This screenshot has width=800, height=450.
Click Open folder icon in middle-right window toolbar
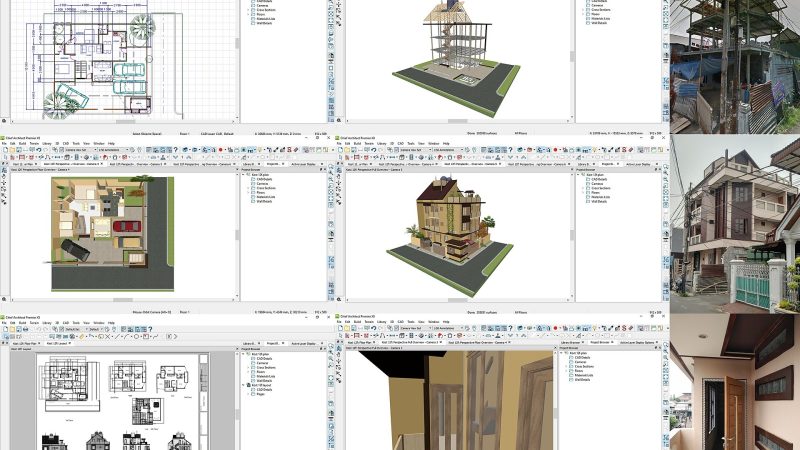click(347, 149)
